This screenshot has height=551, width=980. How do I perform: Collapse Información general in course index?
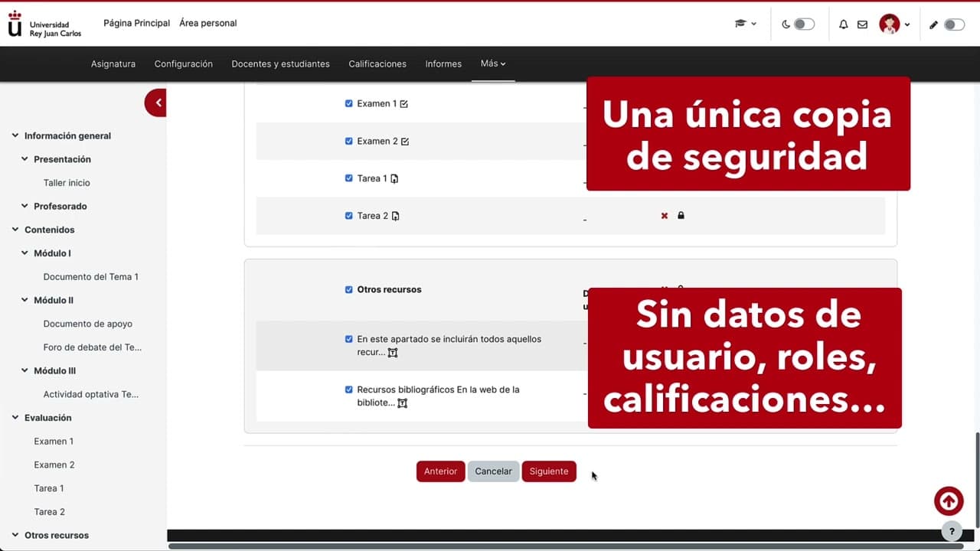coord(15,135)
